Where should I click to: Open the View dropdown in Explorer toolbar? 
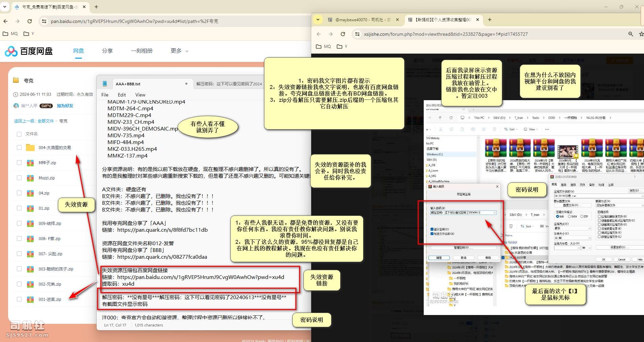point(530,129)
